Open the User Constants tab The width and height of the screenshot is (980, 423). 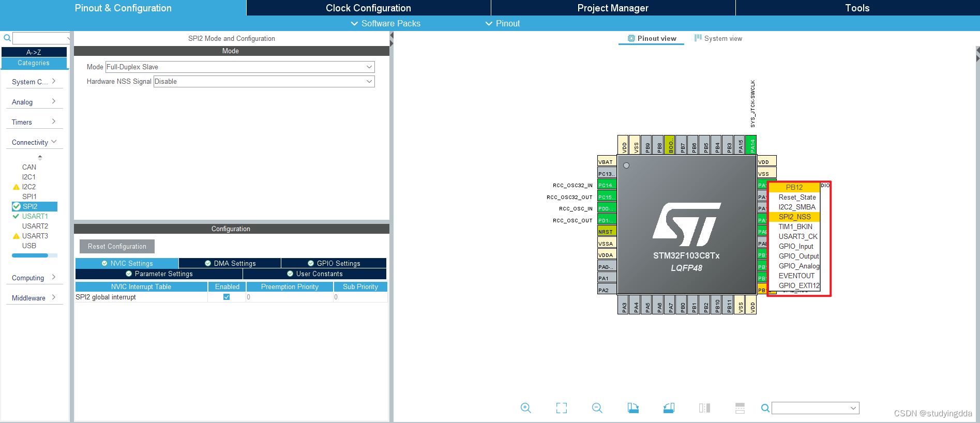(x=314, y=274)
